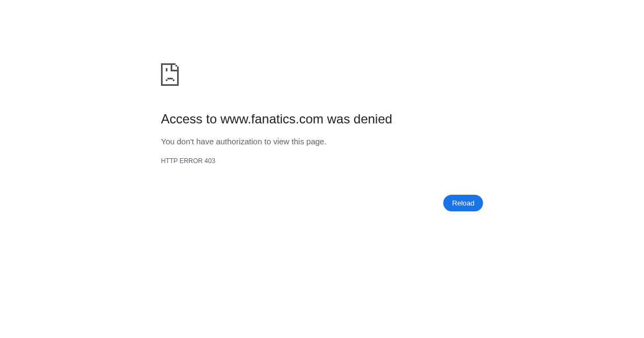Click the rounded right edge of Reload

click(x=481, y=203)
